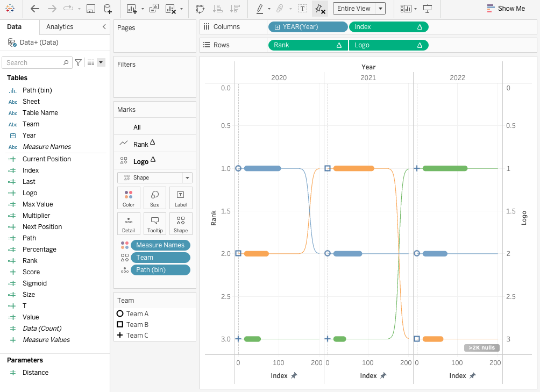Click the Rank pill on Rows
The width and height of the screenshot is (540, 392).
(x=308, y=45)
